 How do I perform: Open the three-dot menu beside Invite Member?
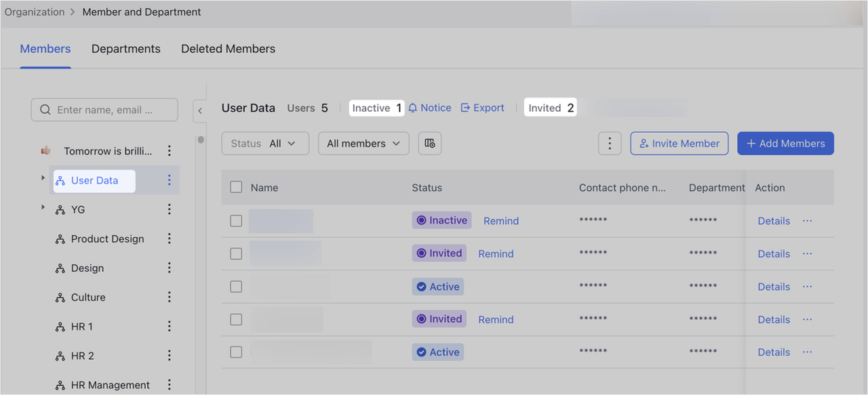click(610, 144)
